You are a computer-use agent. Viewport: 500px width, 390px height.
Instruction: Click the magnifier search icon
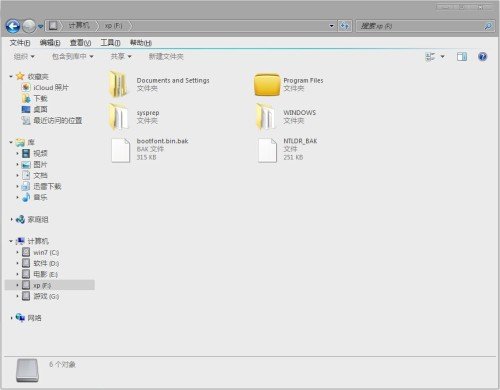coord(488,26)
